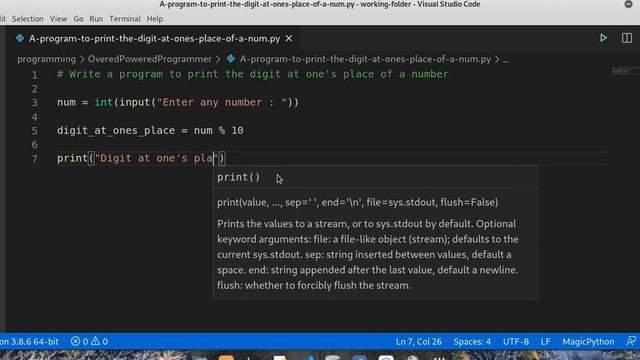Close window with title bar button

tap(628, 4)
